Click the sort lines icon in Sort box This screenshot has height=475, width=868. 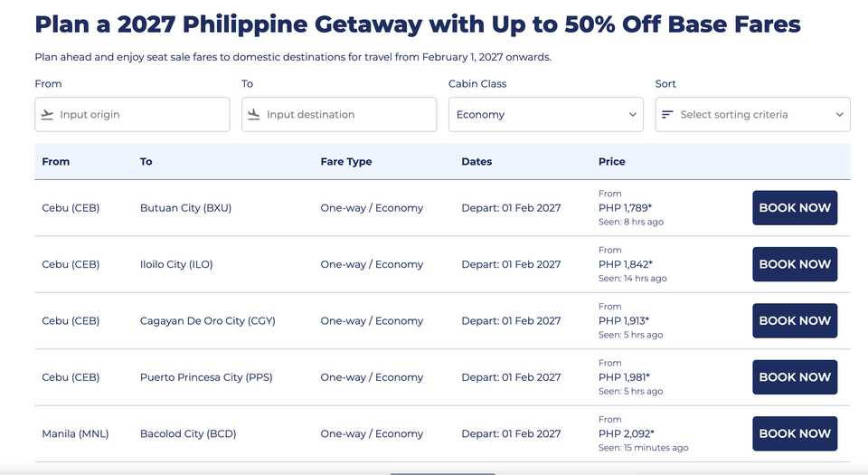click(x=667, y=115)
